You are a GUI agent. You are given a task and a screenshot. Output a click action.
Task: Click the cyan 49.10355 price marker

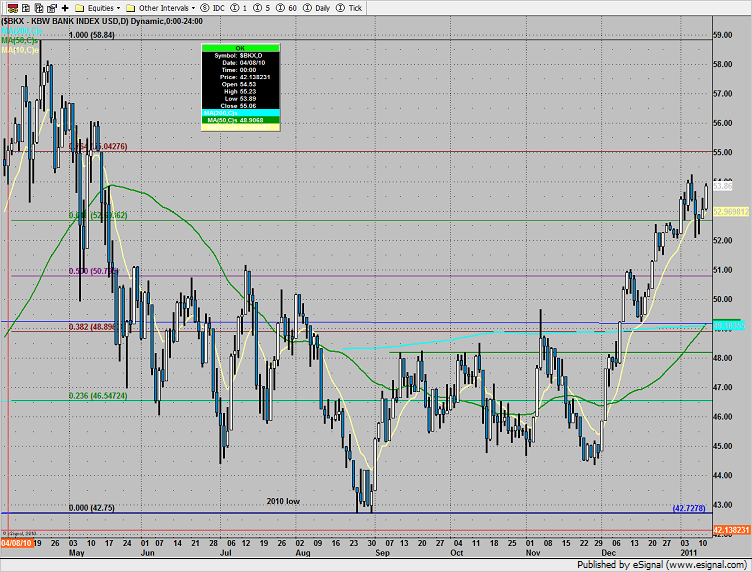click(729, 326)
